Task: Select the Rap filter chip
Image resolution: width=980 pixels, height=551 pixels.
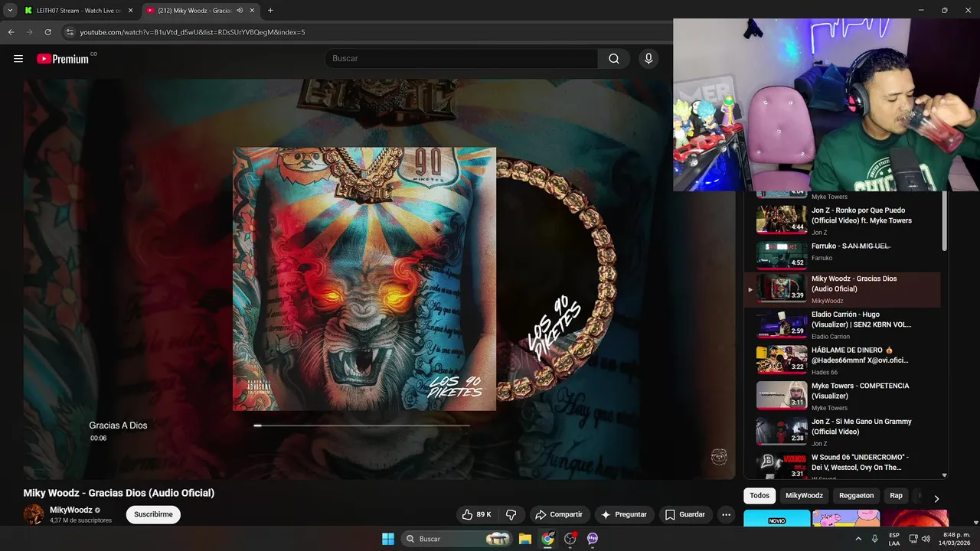Action: (896, 496)
